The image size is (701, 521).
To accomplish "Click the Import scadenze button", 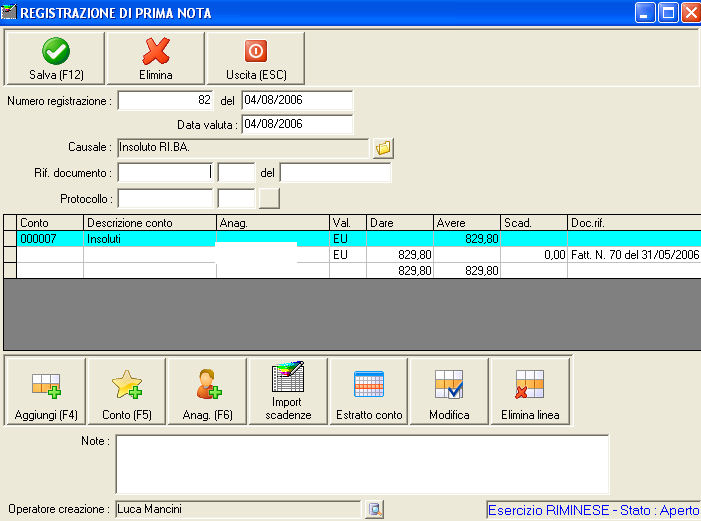I will click(x=288, y=391).
